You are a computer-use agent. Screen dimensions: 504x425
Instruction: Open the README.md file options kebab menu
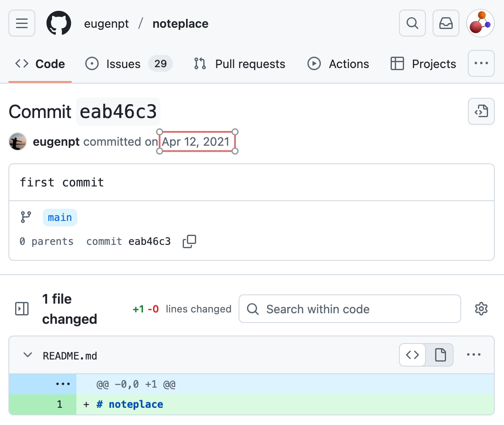point(474,355)
